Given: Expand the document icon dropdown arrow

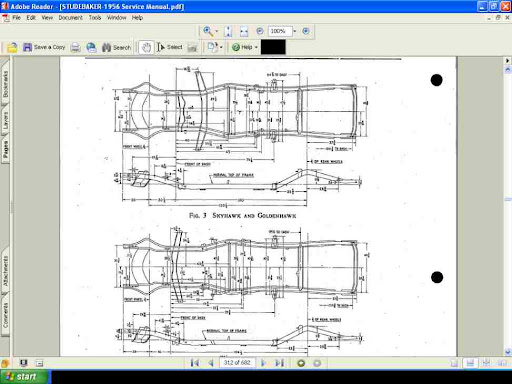Looking at the screenshot, I should click(221, 47).
